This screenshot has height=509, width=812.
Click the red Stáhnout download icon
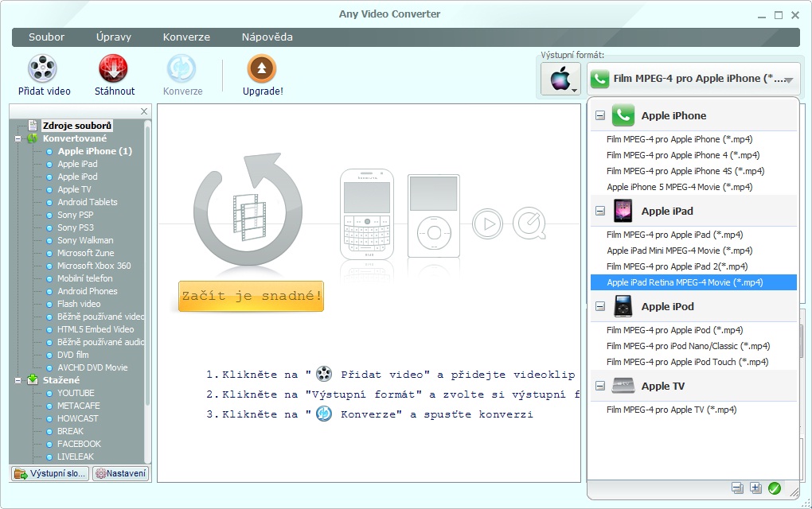tap(113, 68)
